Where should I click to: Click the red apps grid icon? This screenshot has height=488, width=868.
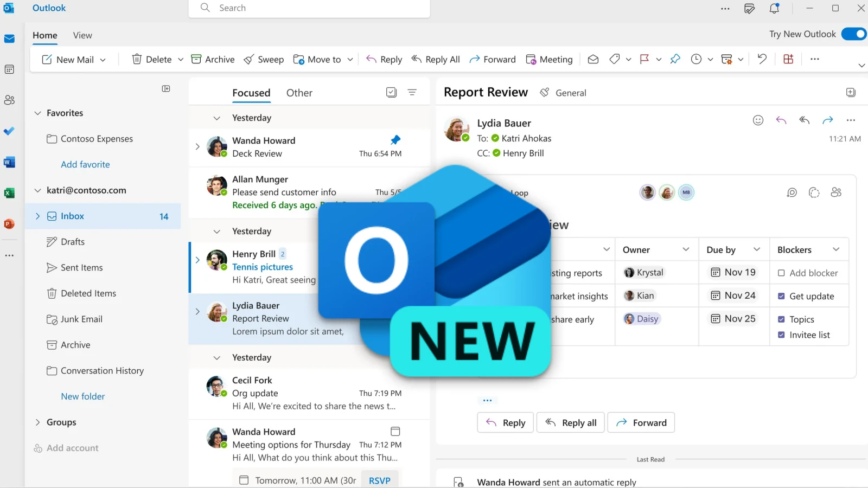click(788, 59)
